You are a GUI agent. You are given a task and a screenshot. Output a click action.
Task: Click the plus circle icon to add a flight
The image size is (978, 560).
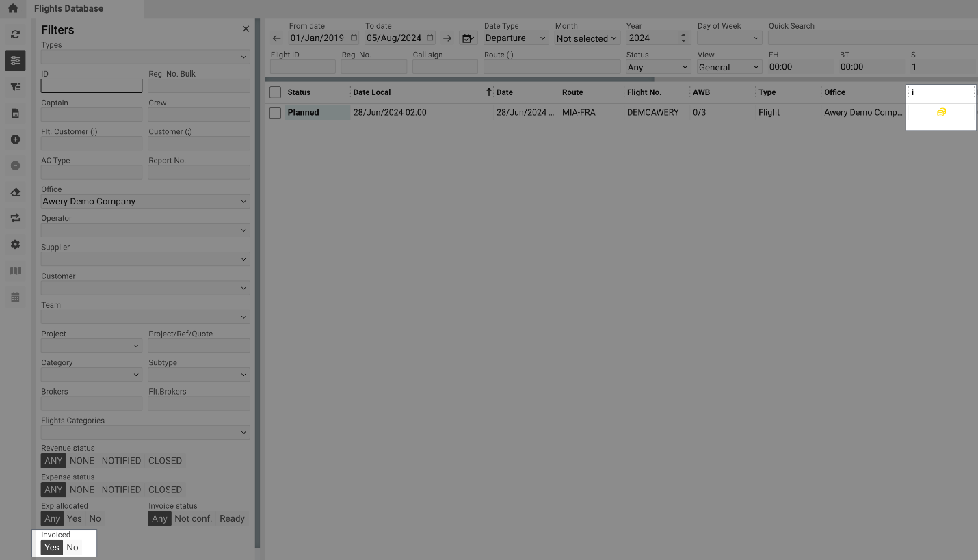pyautogui.click(x=15, y=139)
